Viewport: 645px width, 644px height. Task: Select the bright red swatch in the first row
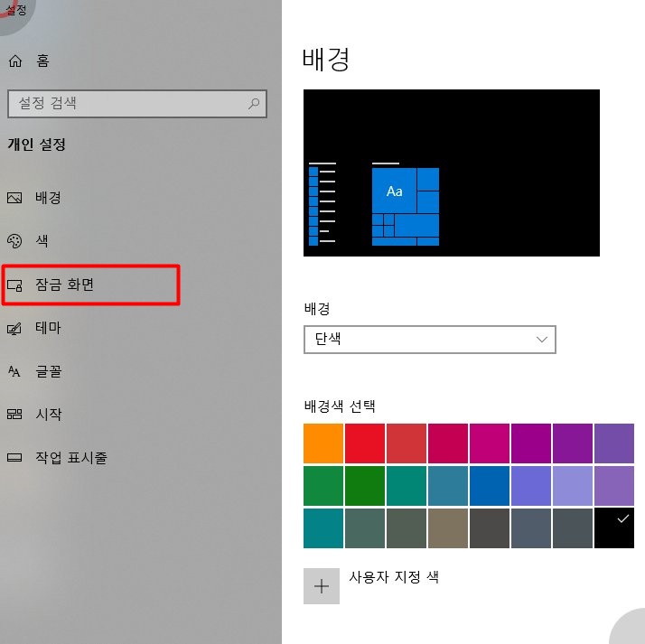click(365, 443)
